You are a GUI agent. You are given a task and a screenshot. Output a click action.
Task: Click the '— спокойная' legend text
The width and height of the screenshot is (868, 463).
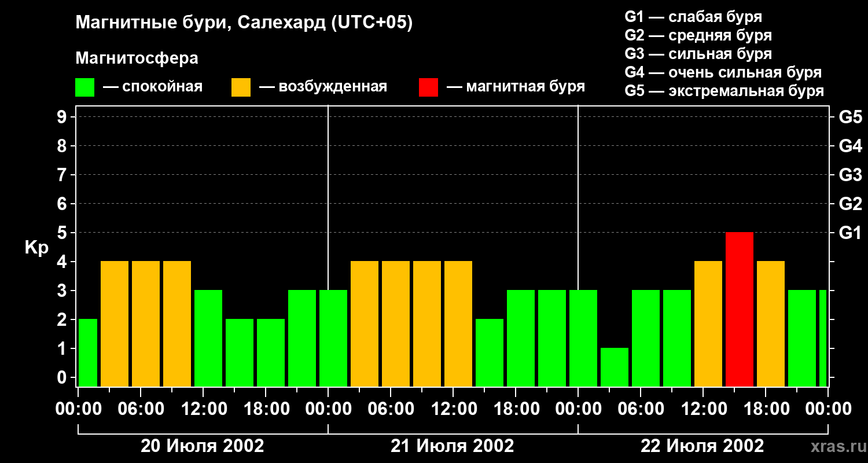(x=153, y=87)
